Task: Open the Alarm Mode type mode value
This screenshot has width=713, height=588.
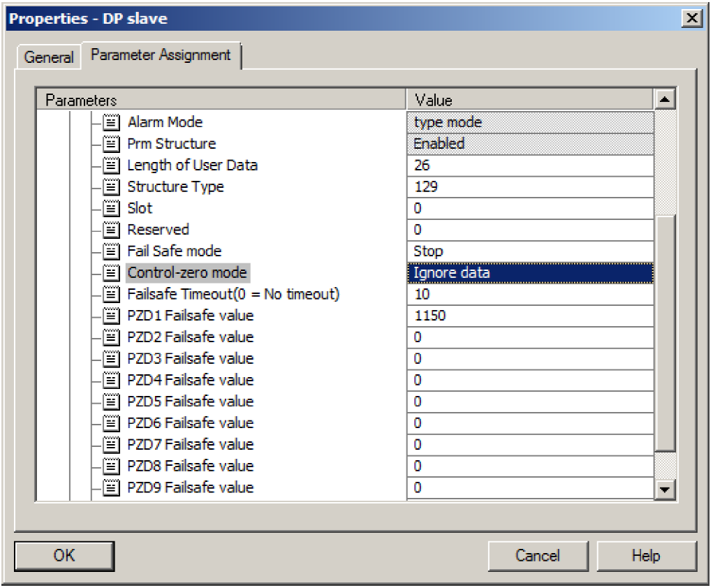Action: click(x=529, y=122)
